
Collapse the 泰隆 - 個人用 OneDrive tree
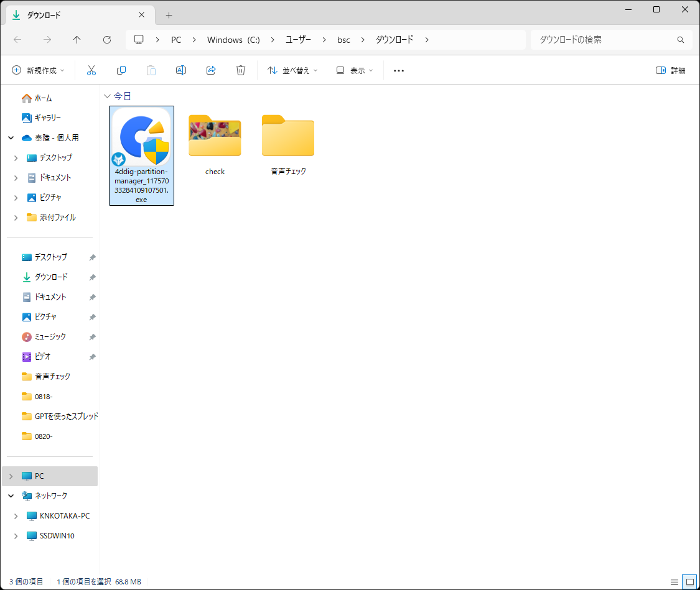[11, 138]
